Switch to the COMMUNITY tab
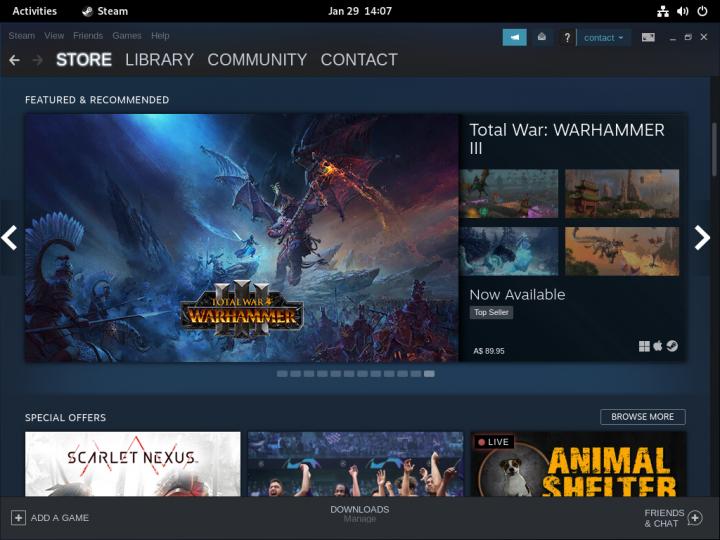 257,60
